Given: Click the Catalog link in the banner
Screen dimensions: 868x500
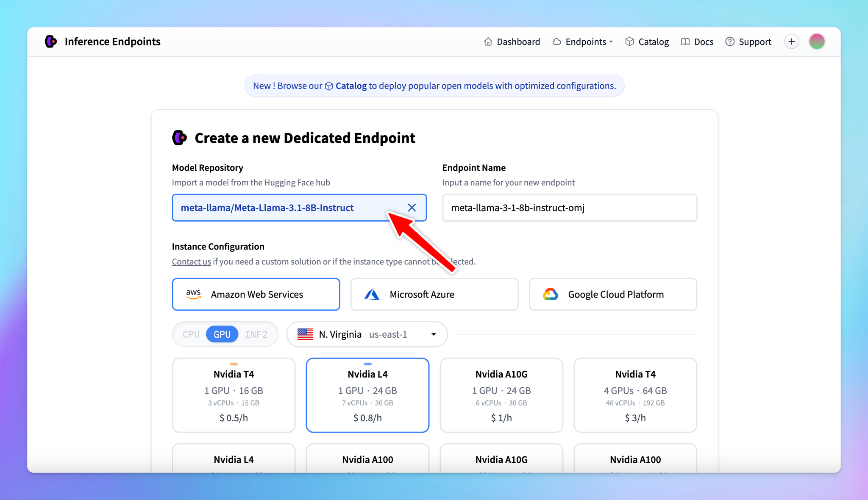Looking at the screenshot, I should click(x=351, y=86).
